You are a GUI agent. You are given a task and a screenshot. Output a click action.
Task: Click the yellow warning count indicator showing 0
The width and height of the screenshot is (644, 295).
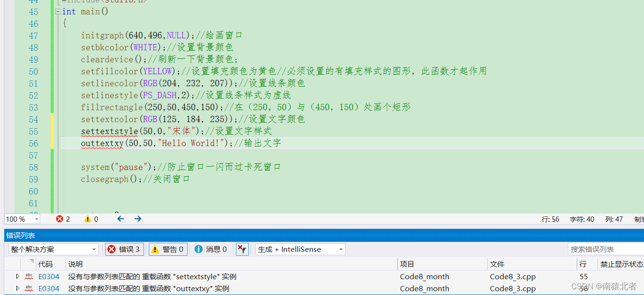tap(91, 219)
